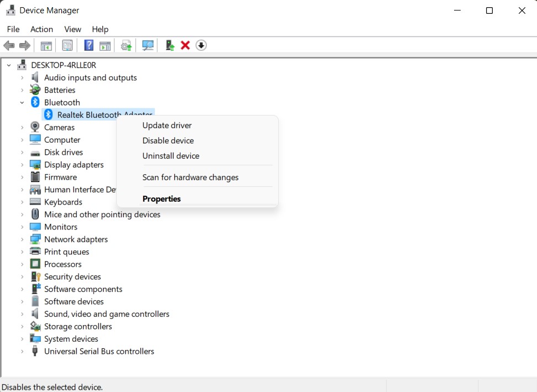Open Properties via the toolbar properties icon
537x392 pixels.
(67, 45)
